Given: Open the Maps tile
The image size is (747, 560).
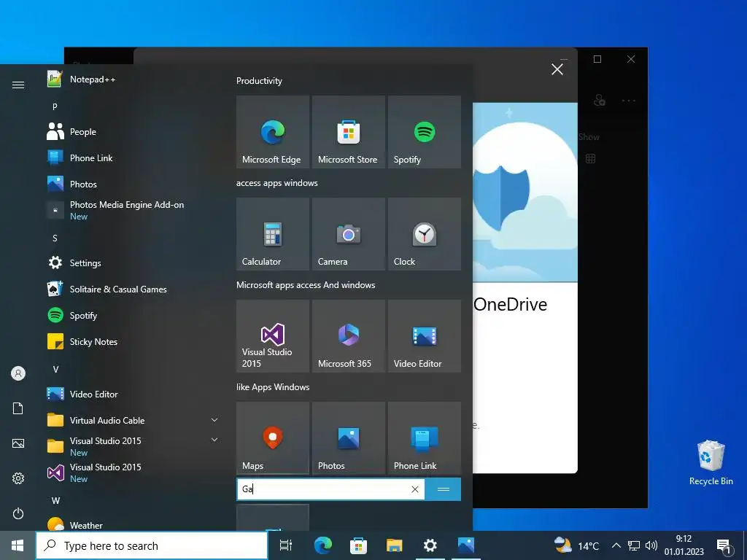Looking at the screenshot, I should [x=273, y=438].
